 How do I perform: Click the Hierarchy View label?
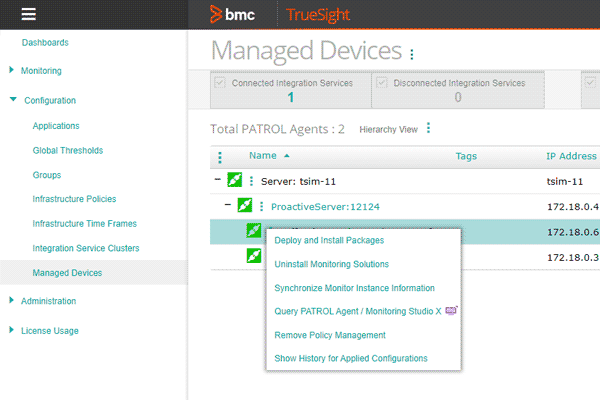[388, 130]
